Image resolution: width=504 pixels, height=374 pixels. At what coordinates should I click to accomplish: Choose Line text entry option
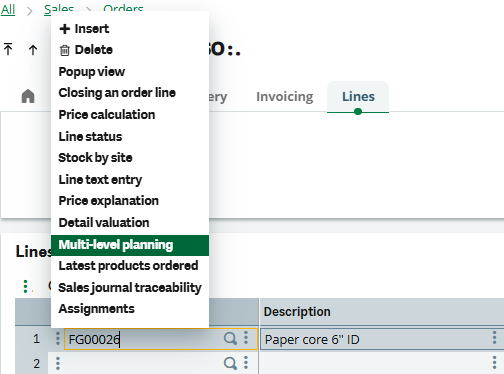(x=130, y=179)
